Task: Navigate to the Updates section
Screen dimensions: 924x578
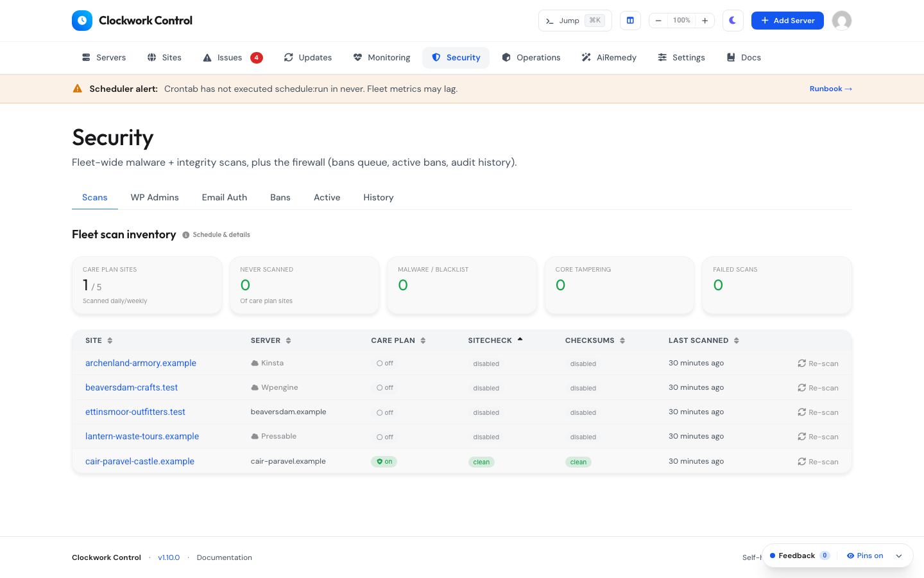Action: (308, 58)
